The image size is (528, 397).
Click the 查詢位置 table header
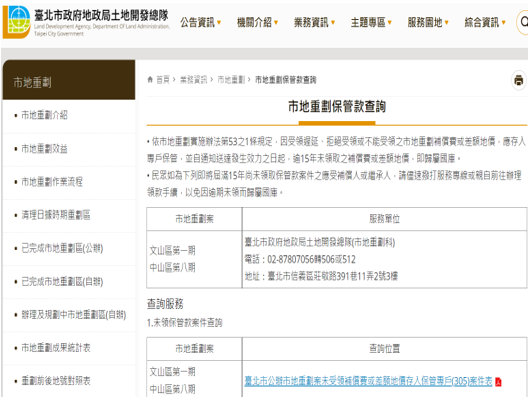[x=384, y=349]
